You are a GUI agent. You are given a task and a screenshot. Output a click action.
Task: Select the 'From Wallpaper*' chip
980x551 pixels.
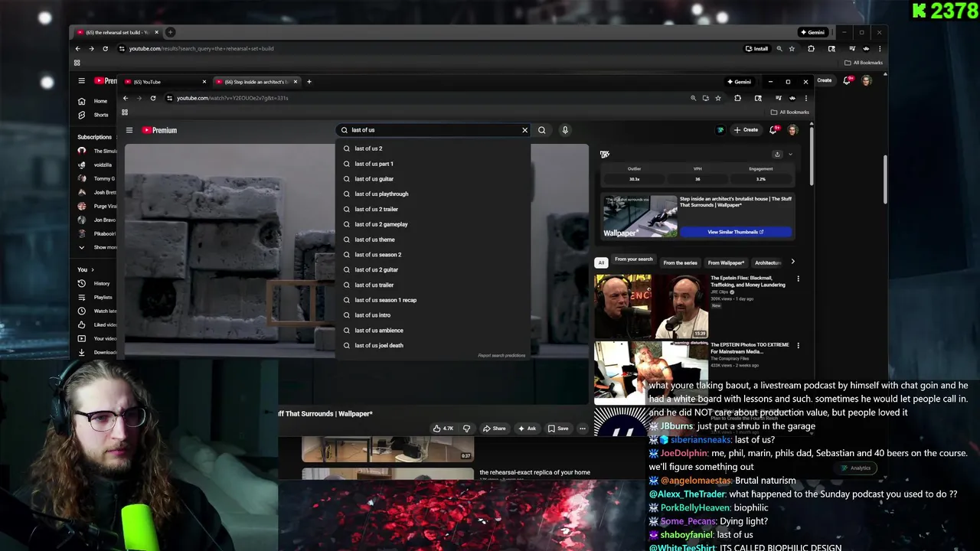click(726, 262)
